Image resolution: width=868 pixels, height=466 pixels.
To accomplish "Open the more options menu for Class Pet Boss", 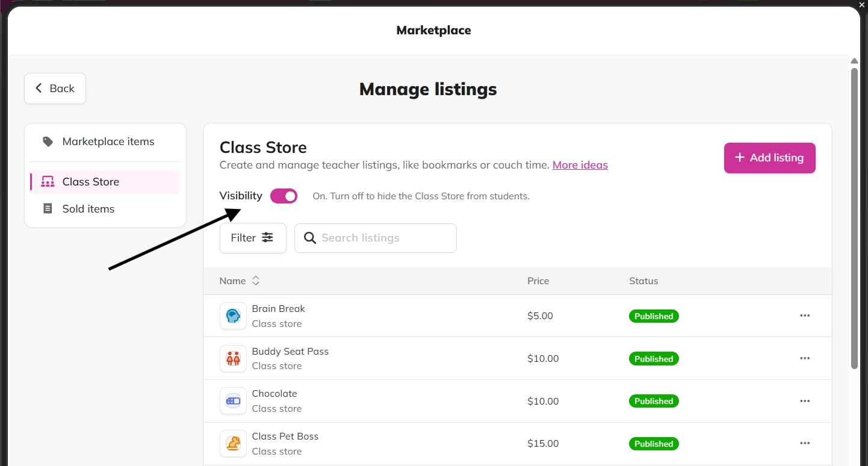I will coord(805,444).
